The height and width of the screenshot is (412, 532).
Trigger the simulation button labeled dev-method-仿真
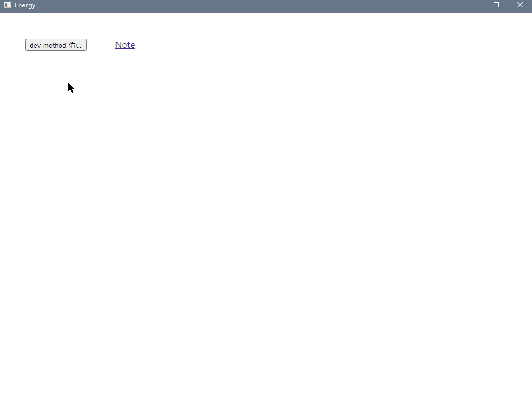pos(56,45)
